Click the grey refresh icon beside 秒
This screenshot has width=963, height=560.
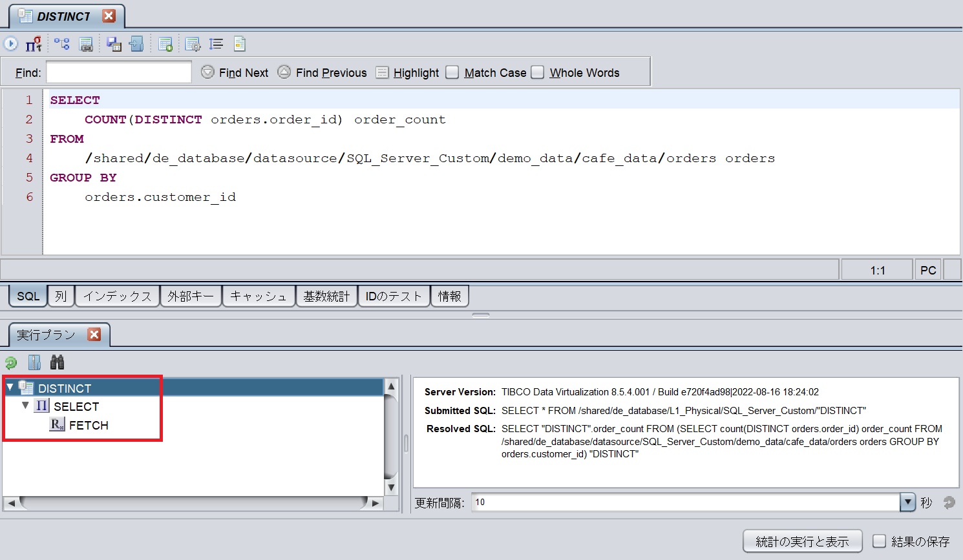[949, 503]
